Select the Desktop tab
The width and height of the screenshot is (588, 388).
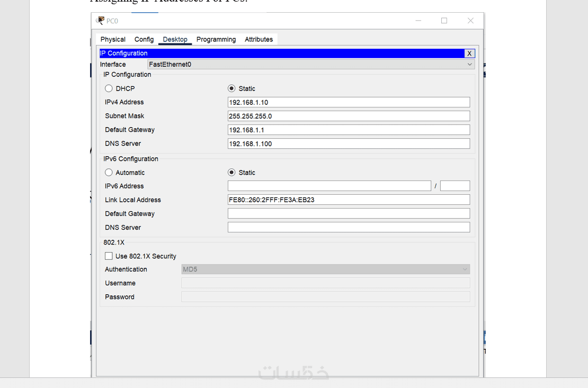175,39
